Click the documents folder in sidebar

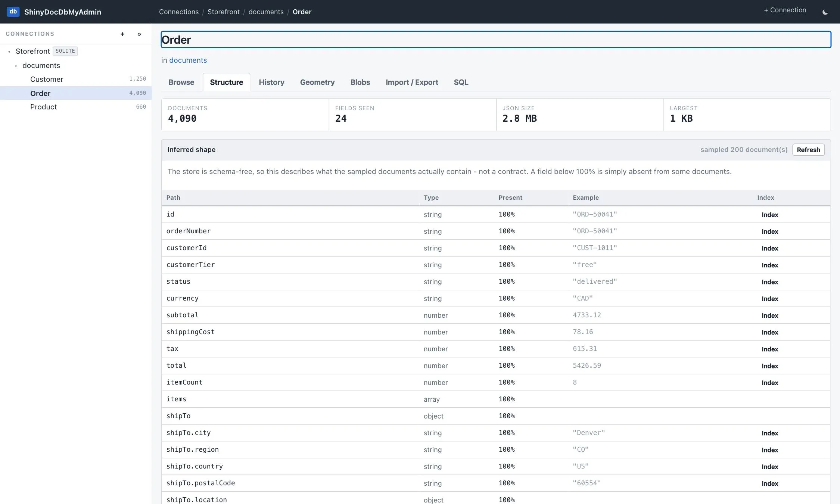[41, 65]
